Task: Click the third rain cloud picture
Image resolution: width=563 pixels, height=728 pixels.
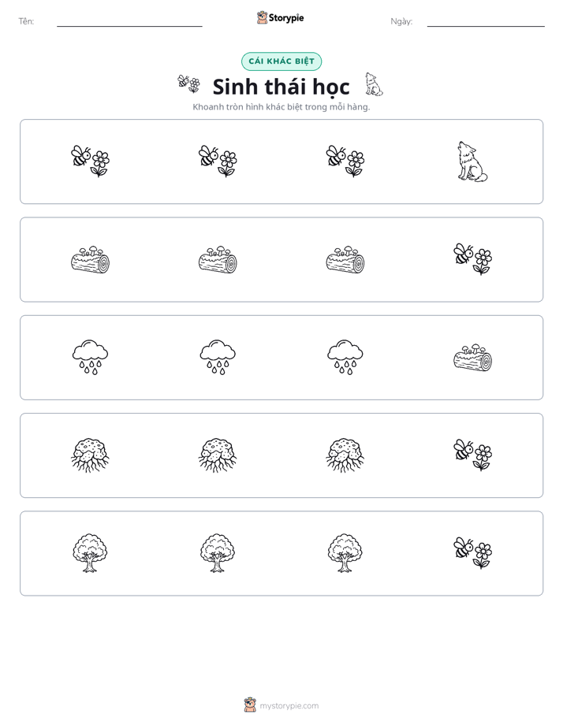Action: pyautogui.click(x=345, y=357)
